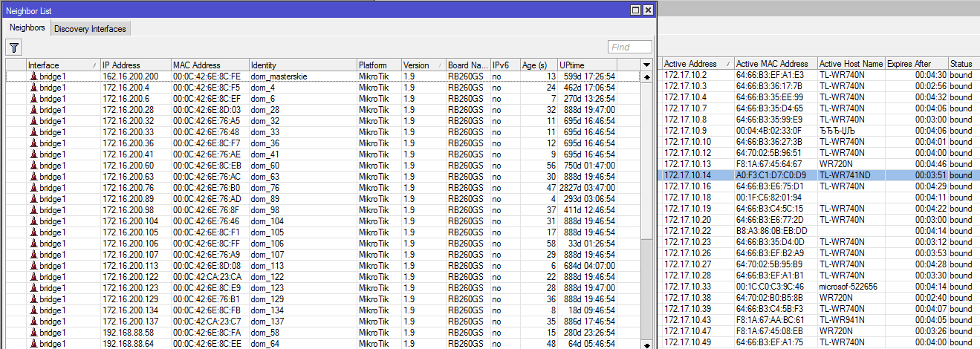Click bridge1 icon in dom_113 row
Viewport: 980px width, 349px height.
(x=33, y=265)
